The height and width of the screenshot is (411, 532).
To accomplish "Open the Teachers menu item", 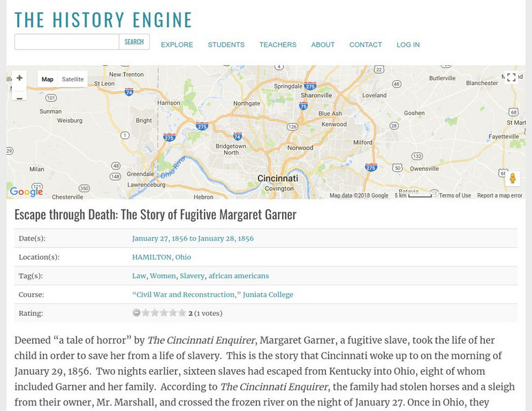I will [277, 45].
